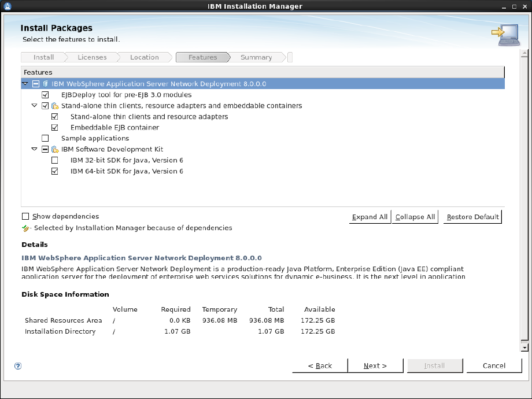Collapse the WebSphere Application Server root node

coord(25,83)
